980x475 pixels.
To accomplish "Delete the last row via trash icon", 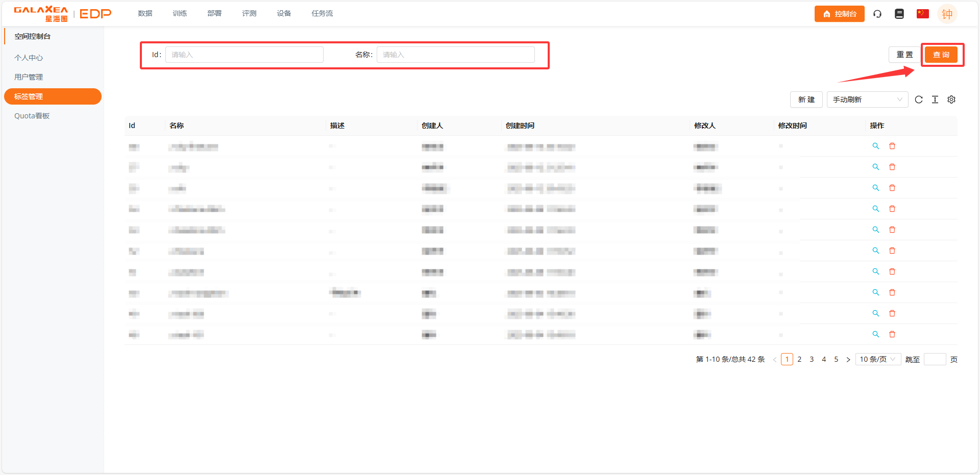I will pyautogui.click(x=892, y=334).
